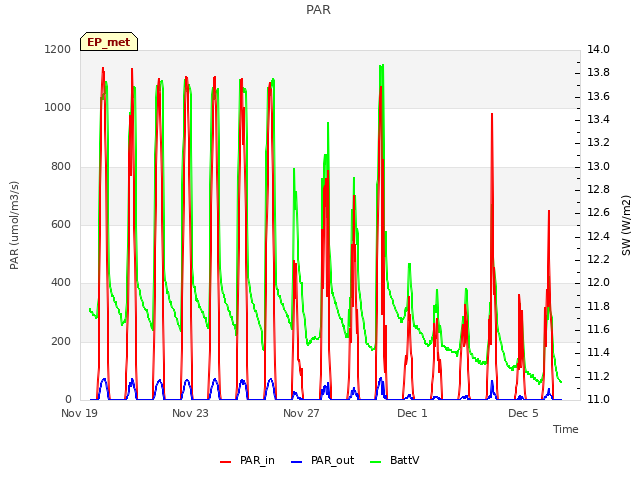Click the 'SW (W/m2)' axis label
The height and width of the screenshot is (480, 640).
coord(626,225)
